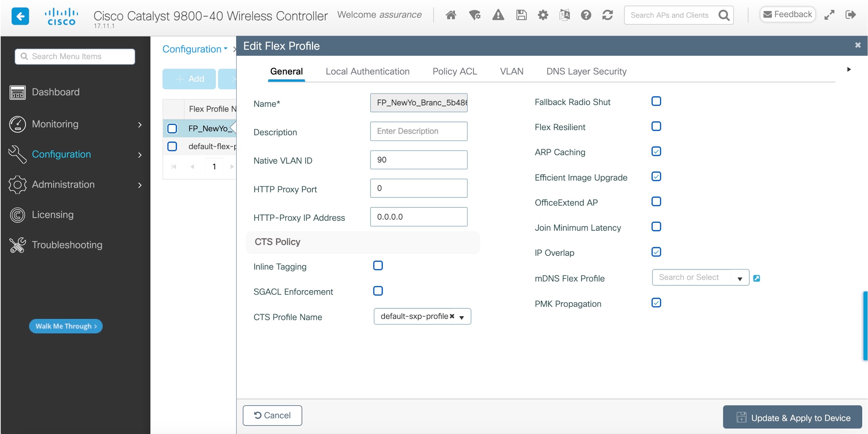Switch to the Policy ACL tab

(454, 71)
